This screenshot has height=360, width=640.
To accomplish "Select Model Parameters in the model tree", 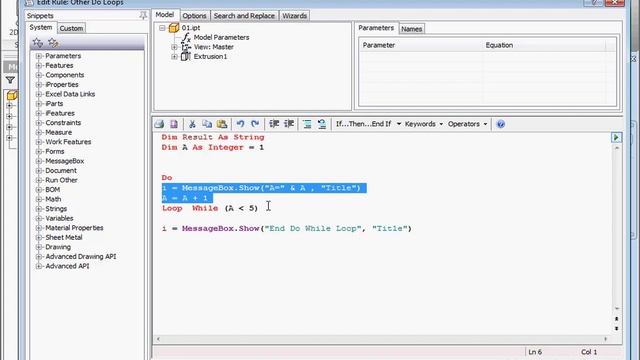I will 221,38.
